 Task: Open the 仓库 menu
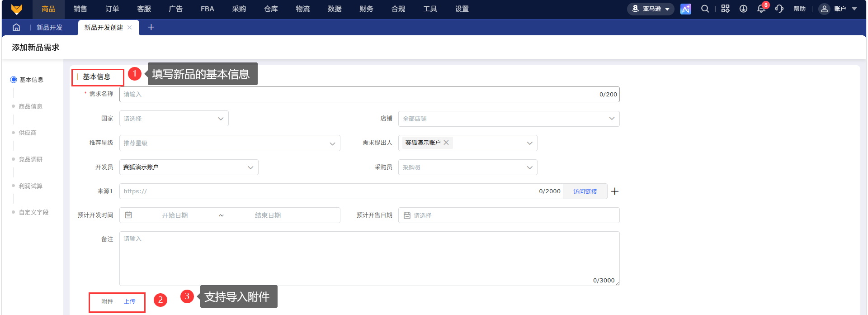(x=271, y=9)
